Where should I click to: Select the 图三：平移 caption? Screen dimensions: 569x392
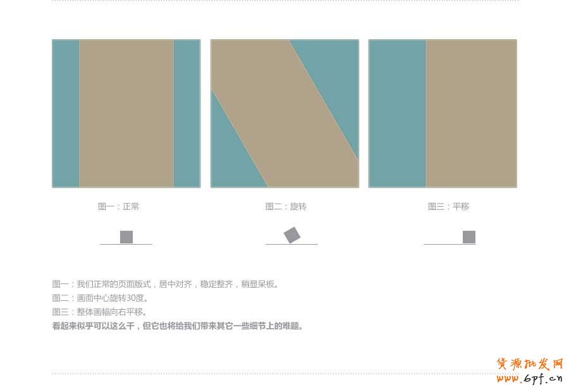450,206
